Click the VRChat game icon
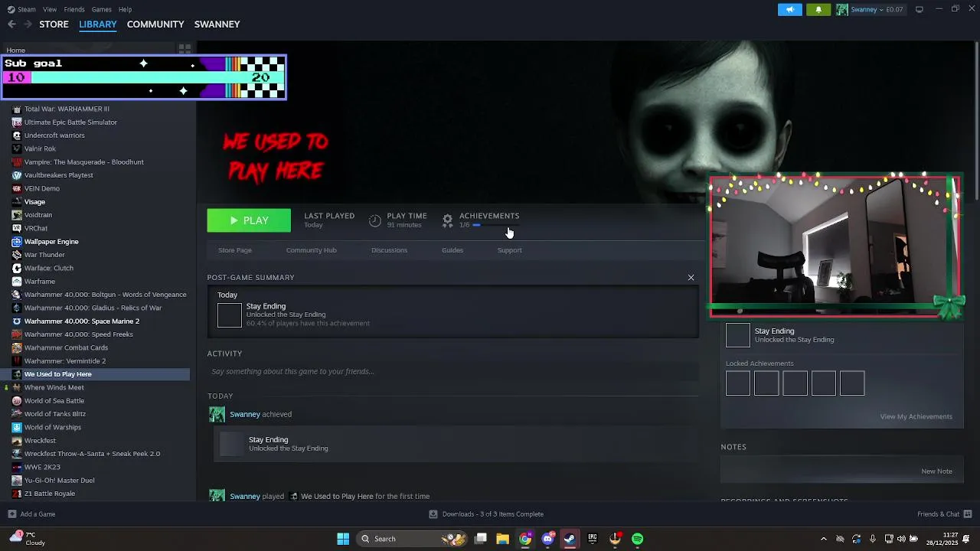 (x=17, y=229)
